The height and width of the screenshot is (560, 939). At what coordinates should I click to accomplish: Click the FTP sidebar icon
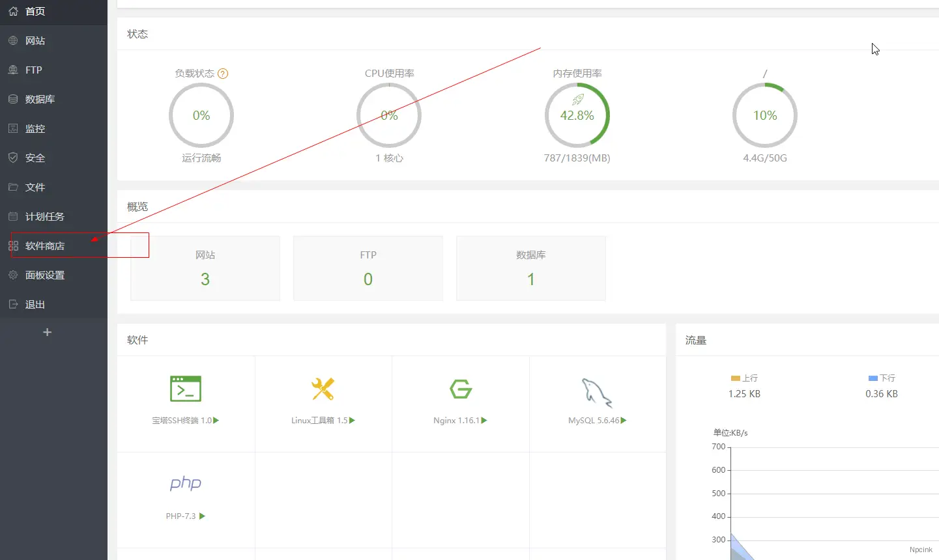point(13,70)
